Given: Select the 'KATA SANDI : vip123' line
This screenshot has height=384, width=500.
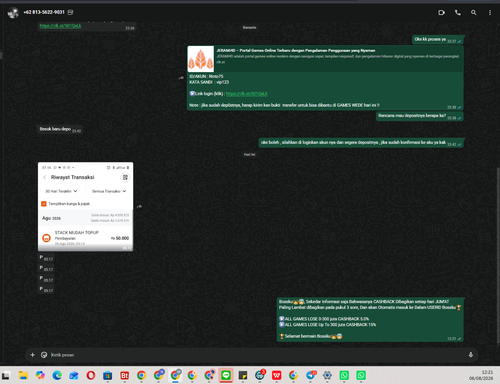Looking at the screenshot, I should click(x=209, y=82).
